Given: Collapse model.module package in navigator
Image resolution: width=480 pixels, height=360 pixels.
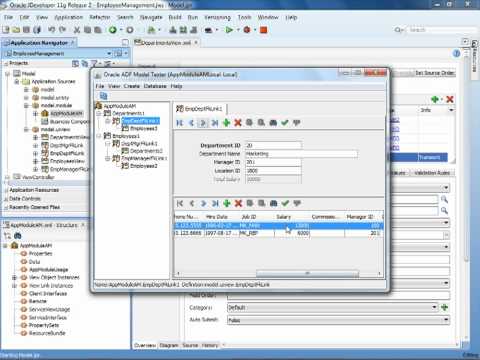Looking at the screenshot, I should click(26, 106).
